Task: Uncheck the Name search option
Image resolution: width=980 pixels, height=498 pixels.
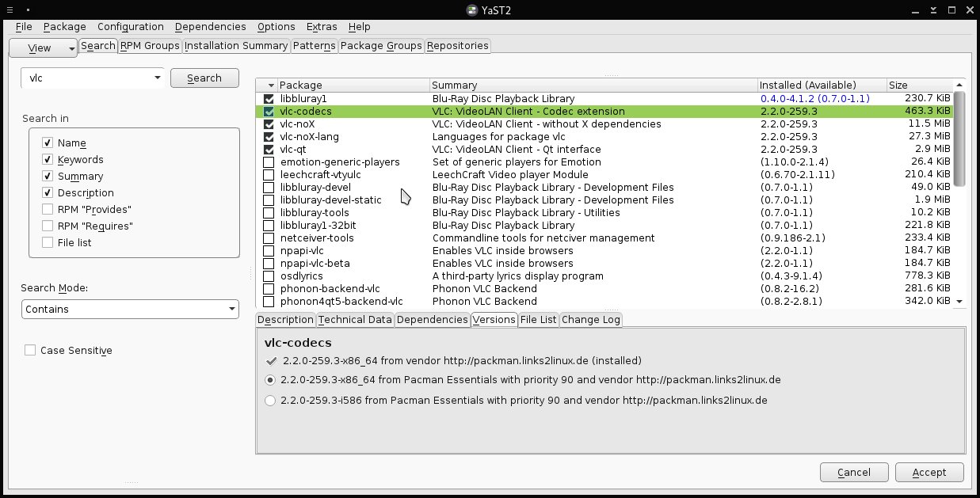Action: coord(48,143)
